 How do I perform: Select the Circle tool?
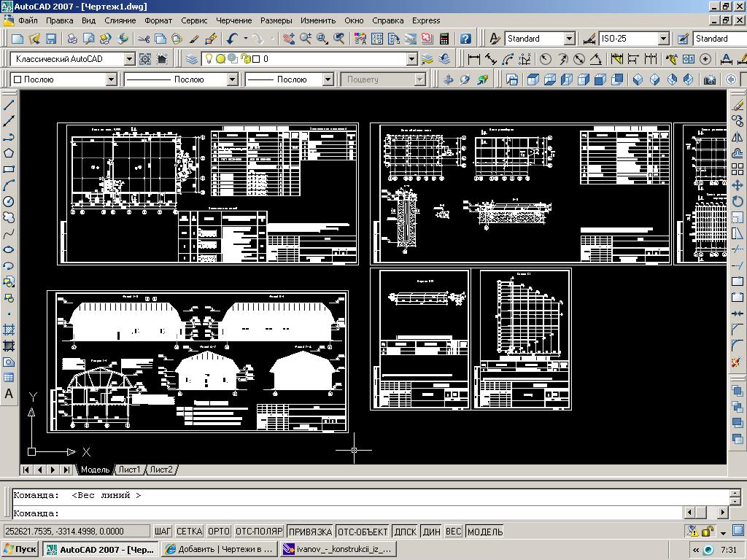(9, 201)
